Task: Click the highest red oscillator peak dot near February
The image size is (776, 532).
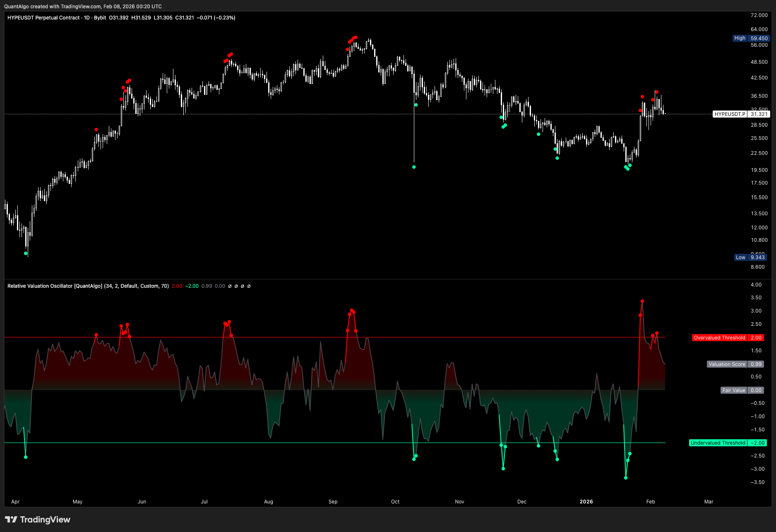Action: point(642,301)
